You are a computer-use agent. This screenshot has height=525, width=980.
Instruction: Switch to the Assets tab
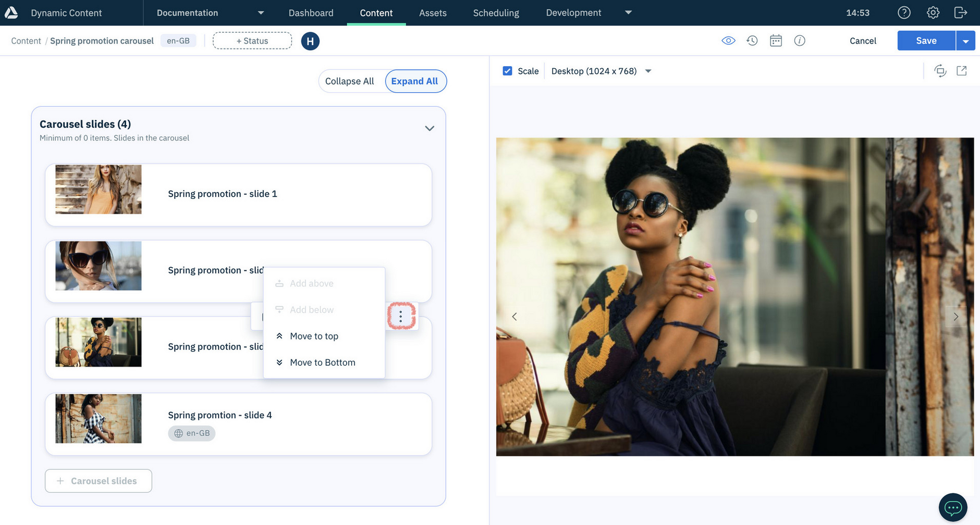pos(433,12)
